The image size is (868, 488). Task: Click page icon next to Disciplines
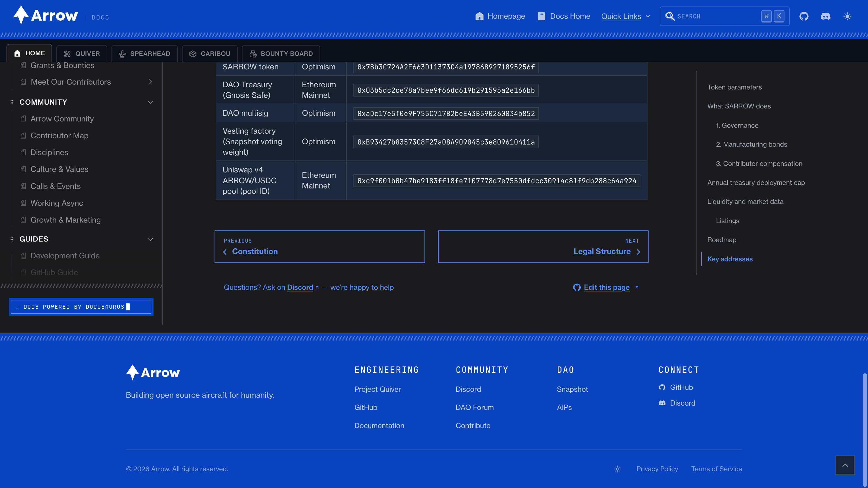coord(23,152)
